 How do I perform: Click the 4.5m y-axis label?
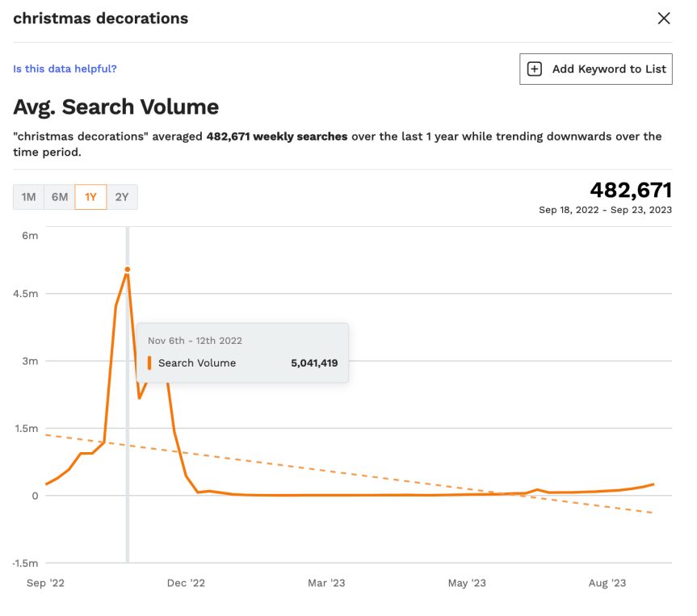tap(25, 294)
